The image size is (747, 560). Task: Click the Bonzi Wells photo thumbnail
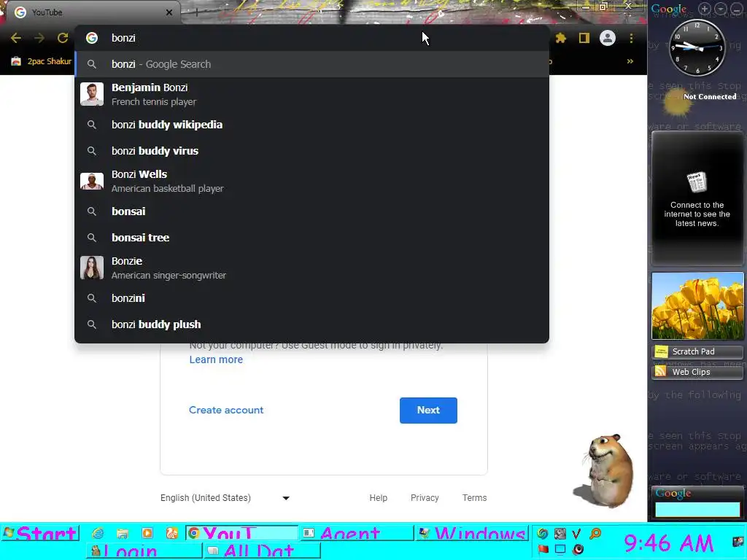[92, 181]
